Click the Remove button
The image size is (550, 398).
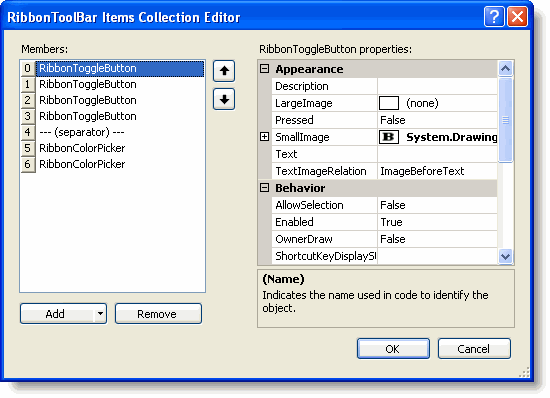coord(158,313)
